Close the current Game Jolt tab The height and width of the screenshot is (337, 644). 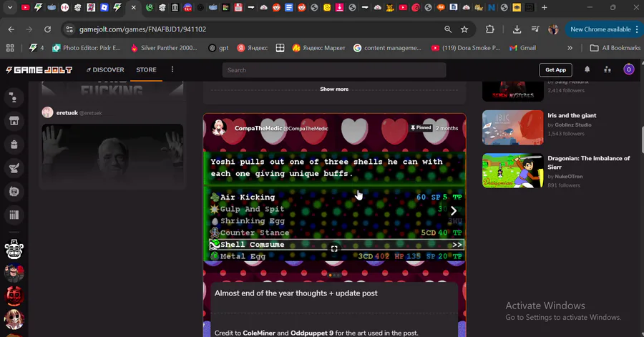(x=134, y=7)
